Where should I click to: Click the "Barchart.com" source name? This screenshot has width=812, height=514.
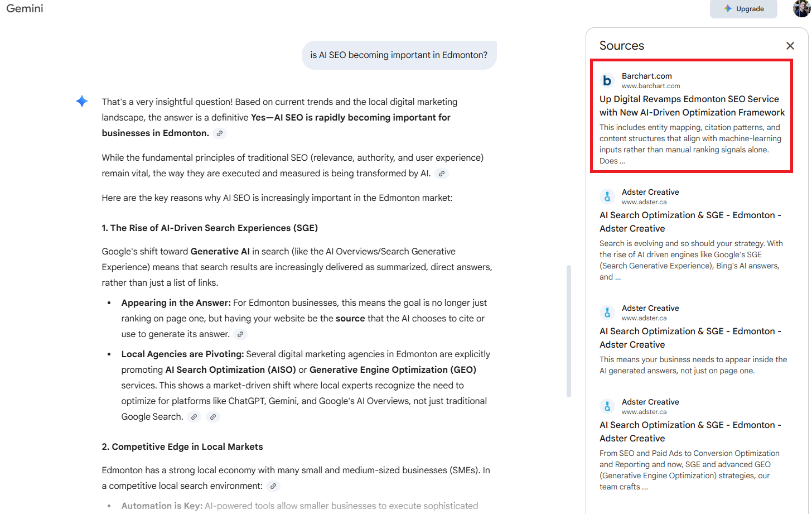(x=647, y=76)
